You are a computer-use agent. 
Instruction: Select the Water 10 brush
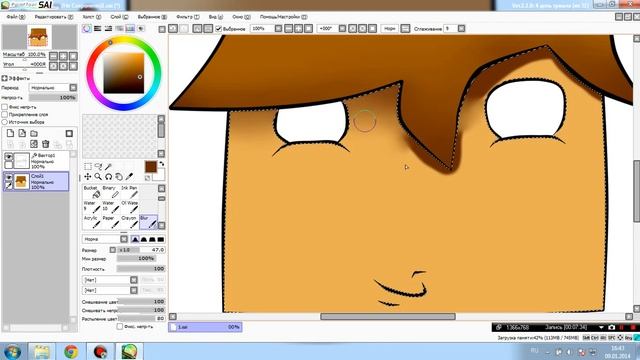click(111, 207)
